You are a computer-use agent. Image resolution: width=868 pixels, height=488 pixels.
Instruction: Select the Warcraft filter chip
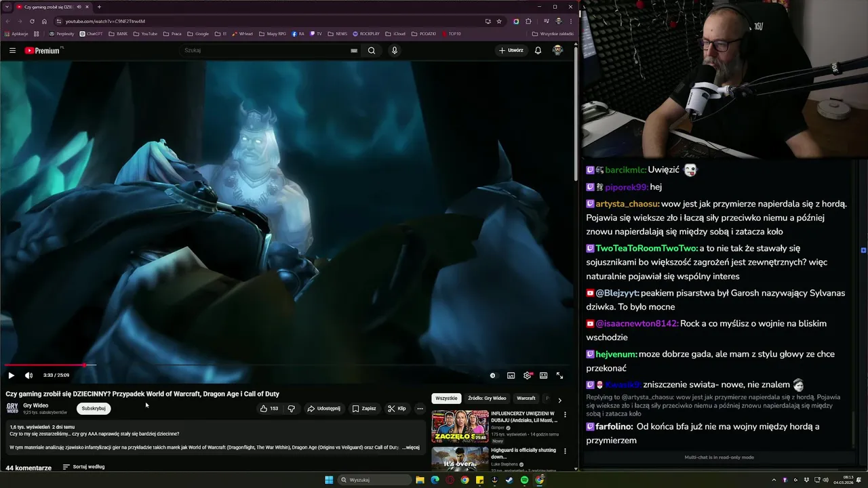coord(526,399)
